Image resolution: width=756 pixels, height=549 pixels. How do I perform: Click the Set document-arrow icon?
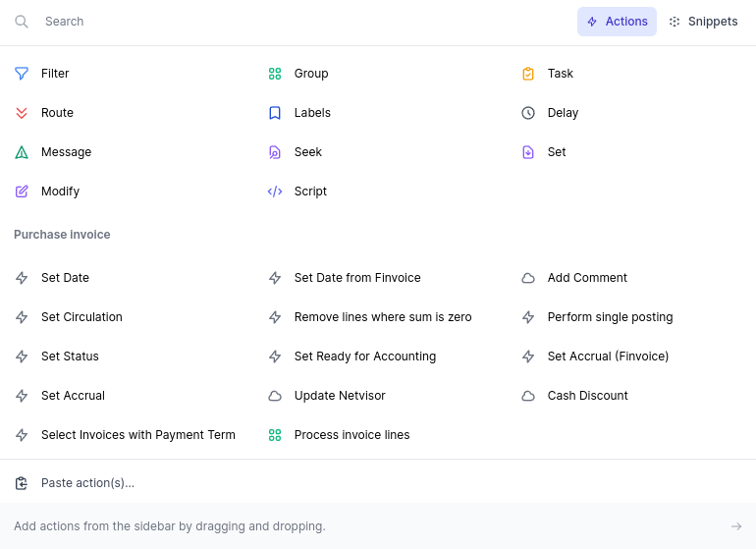[528, 152]
